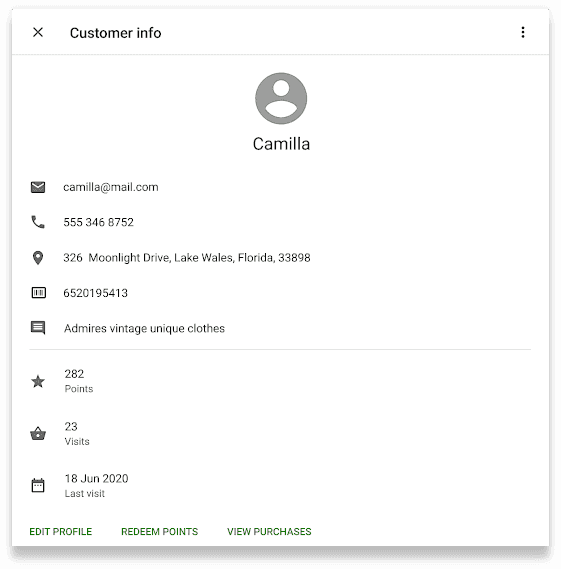Click the email envelope icon
561x569 pixels.
[38, 187]
